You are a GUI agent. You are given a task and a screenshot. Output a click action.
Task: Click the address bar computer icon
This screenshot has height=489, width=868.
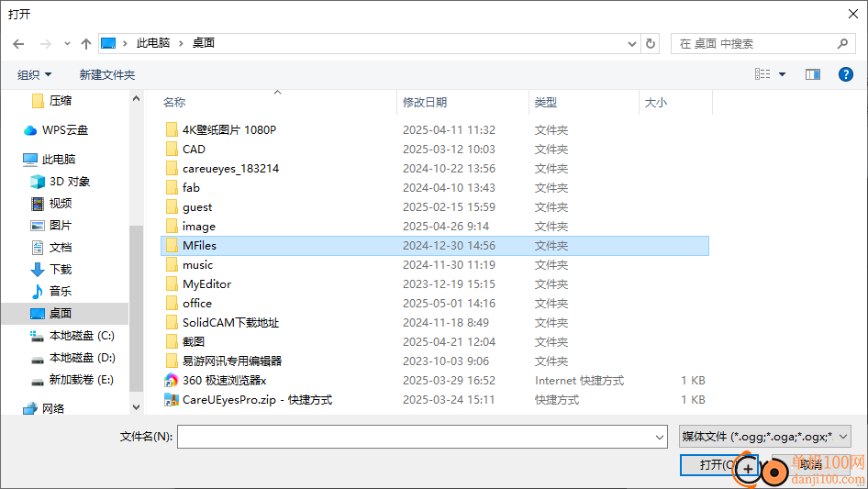pyautogui.click(x=108, y=43)
